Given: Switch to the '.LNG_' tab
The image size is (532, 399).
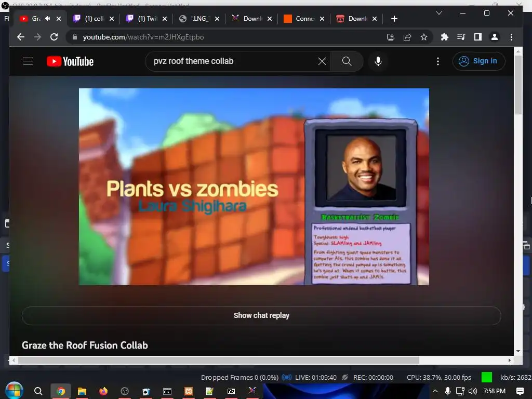Looking at the screenshot, I should pos(199,19).
